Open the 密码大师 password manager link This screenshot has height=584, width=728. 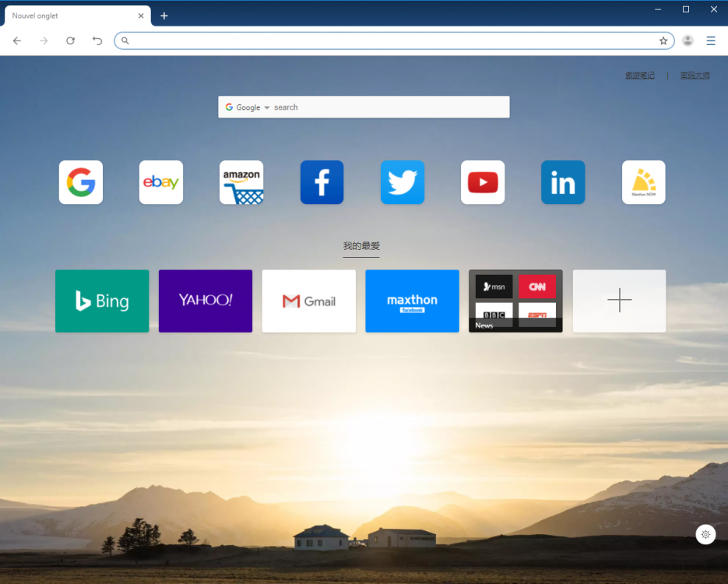tap(695, 75)
